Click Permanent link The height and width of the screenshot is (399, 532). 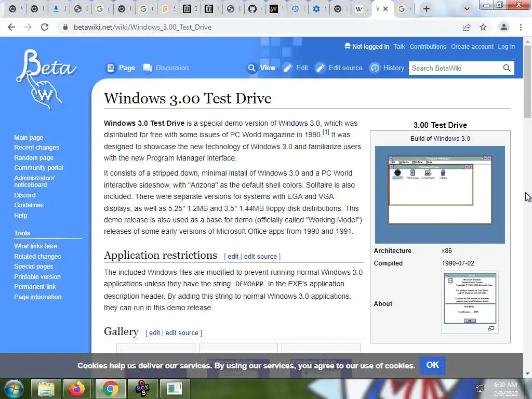pos(35,287)
